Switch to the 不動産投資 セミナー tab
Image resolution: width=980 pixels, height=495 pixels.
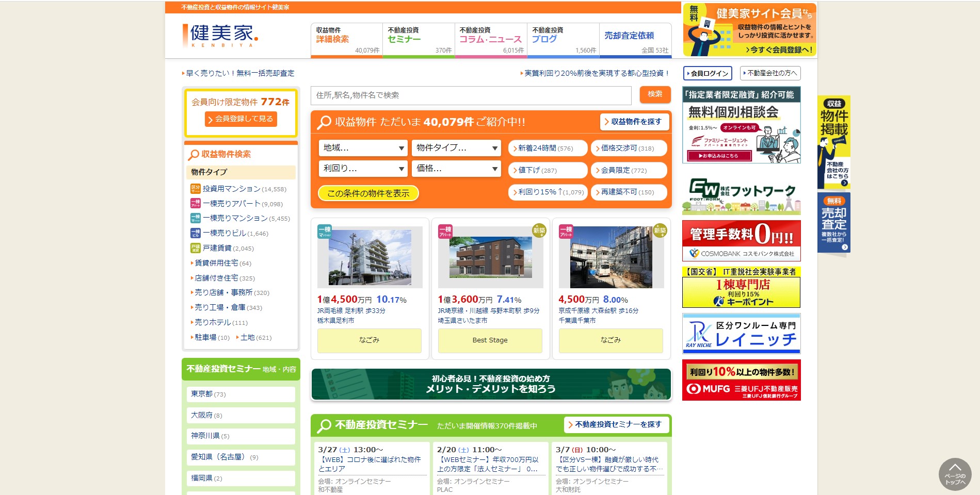(419, 39)
